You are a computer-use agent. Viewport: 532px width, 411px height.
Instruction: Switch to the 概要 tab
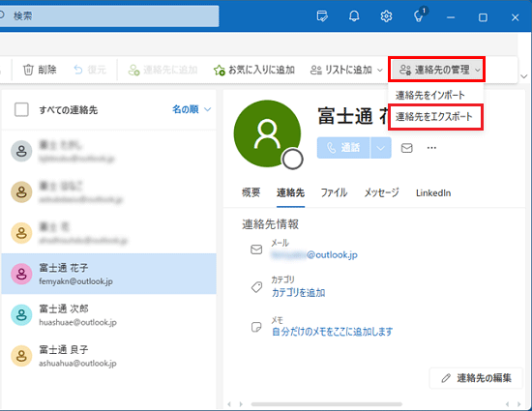point(251,192)
